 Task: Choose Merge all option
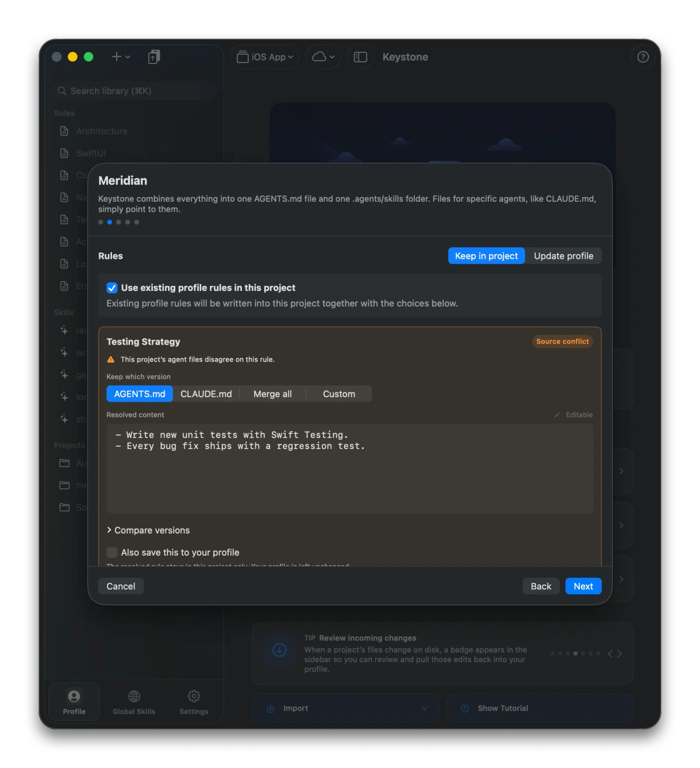click(272, 394)
